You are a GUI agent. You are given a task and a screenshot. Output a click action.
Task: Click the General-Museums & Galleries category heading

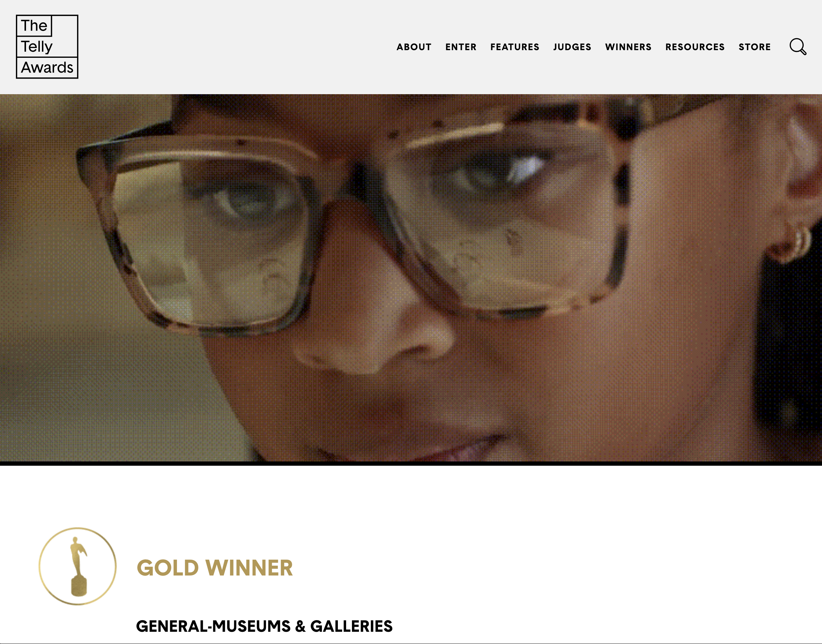(264, 626)
